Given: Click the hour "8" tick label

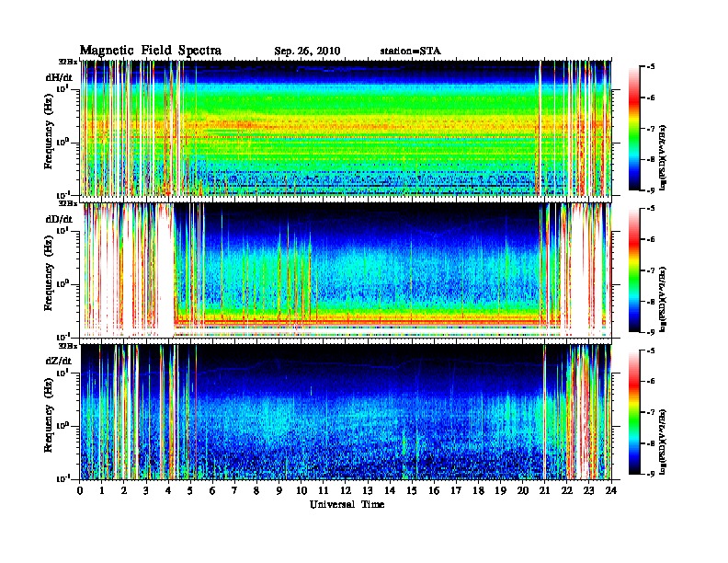Looking at the screenshot, I should [x=256, y=490].
